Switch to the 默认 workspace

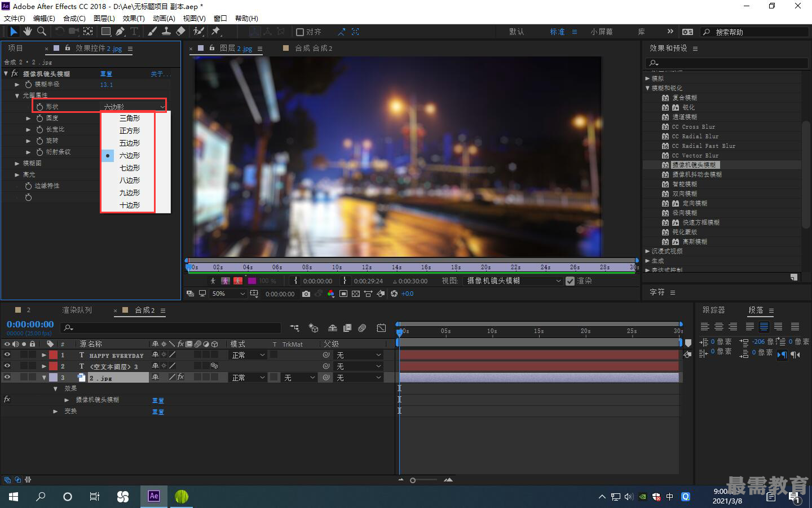coord(517,32)
